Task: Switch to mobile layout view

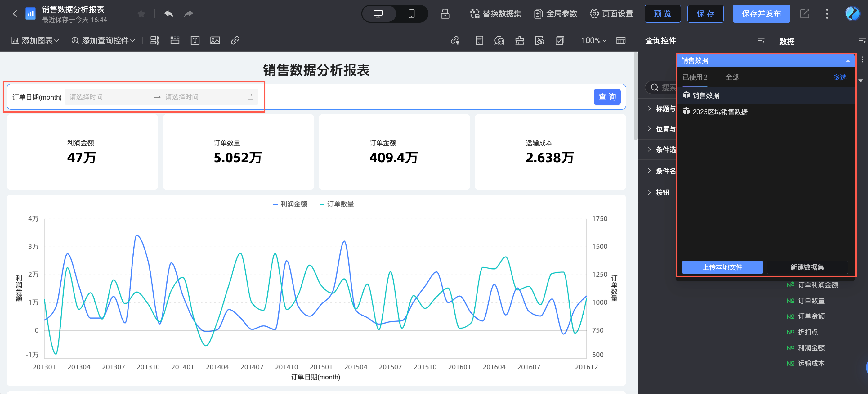Action: (x=411, y=14)
